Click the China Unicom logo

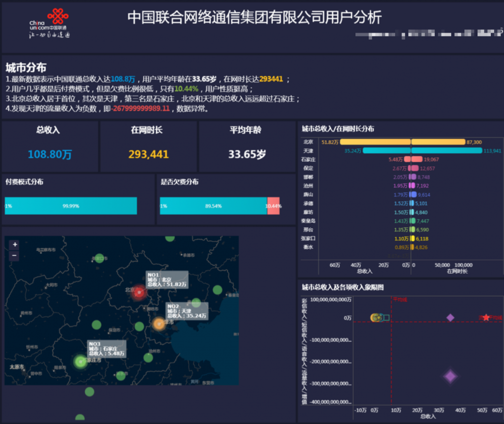50,24
